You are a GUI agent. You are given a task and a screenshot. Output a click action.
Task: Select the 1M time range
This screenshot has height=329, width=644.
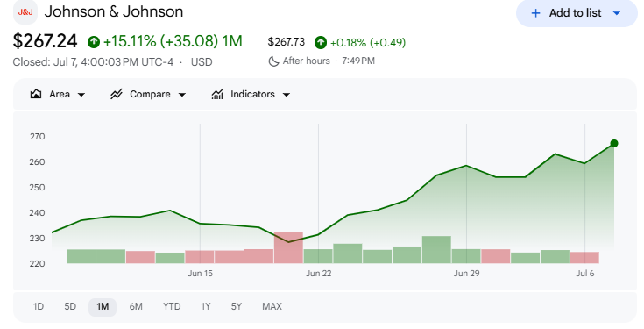103,307
